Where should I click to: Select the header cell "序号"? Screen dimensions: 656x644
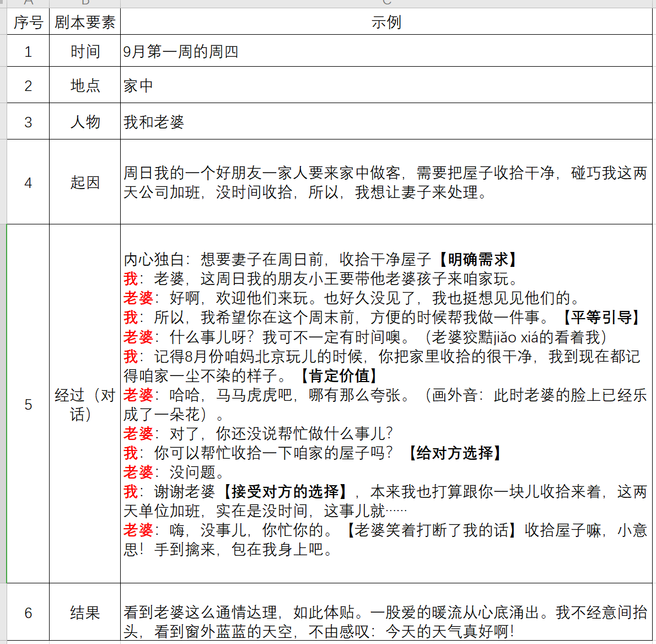28,22
